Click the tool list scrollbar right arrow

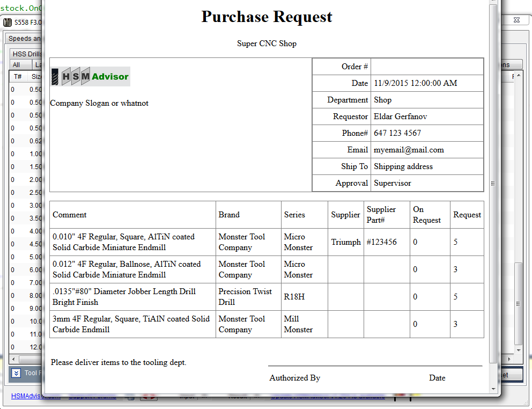pos(509,359)
